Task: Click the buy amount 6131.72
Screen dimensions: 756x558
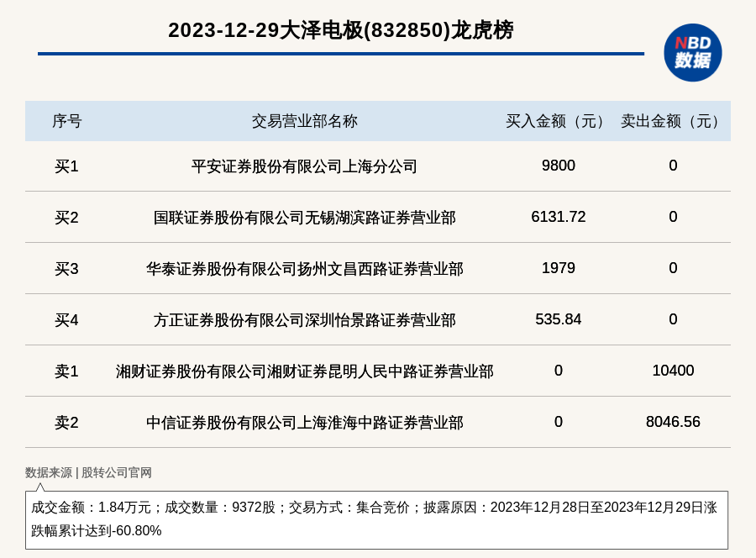Action: click(559, 217)
